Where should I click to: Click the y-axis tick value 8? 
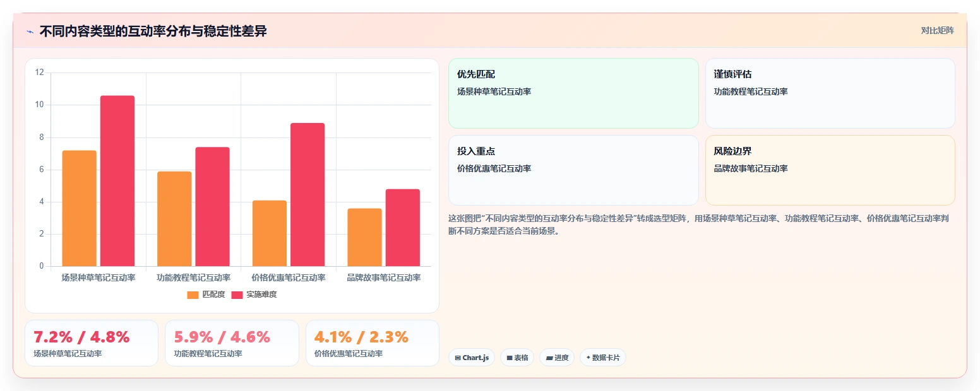[x=42, y=137]
